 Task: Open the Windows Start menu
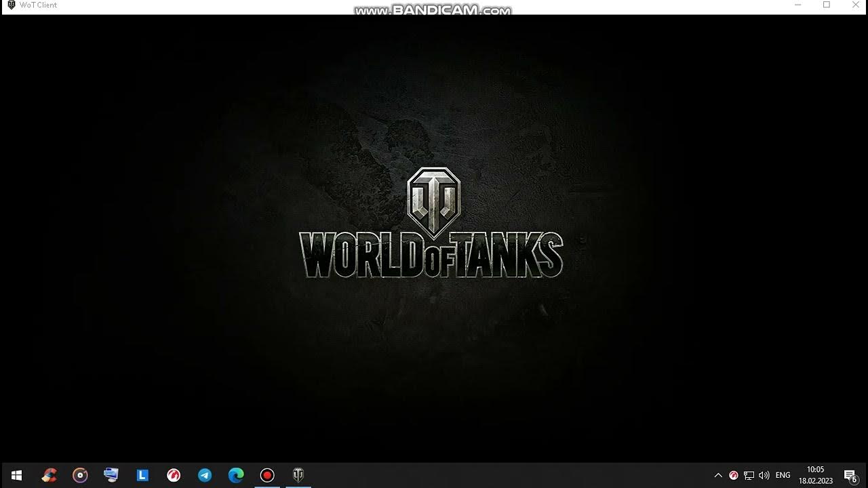click(x=16, y=475)
